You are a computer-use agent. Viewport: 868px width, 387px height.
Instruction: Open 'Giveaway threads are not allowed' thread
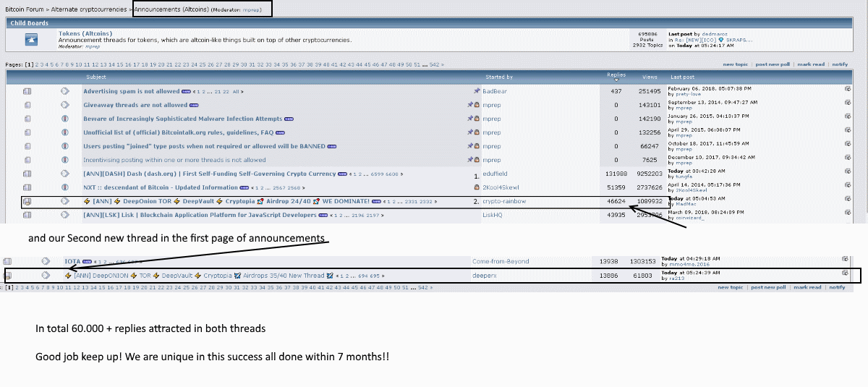tap(135, 105)
